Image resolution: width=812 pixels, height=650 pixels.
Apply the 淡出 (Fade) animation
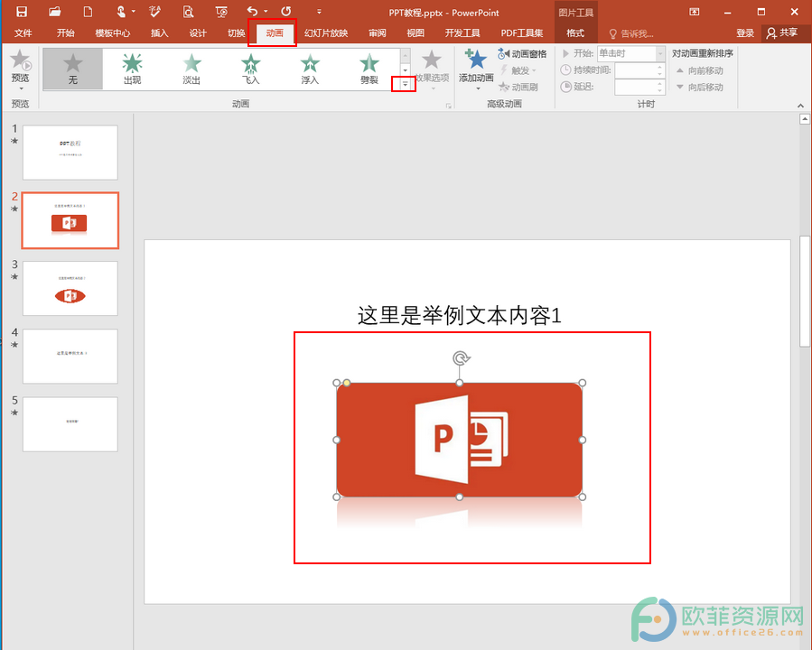pyautogui.click(x=191, y=69)
